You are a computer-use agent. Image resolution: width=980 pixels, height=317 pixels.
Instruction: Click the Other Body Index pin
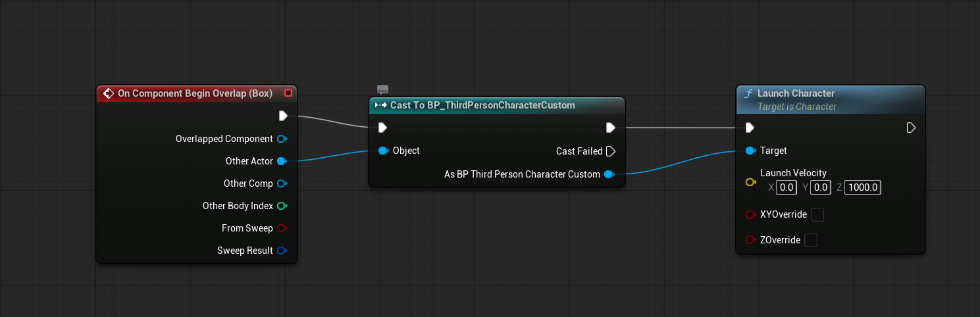[282, 206]
